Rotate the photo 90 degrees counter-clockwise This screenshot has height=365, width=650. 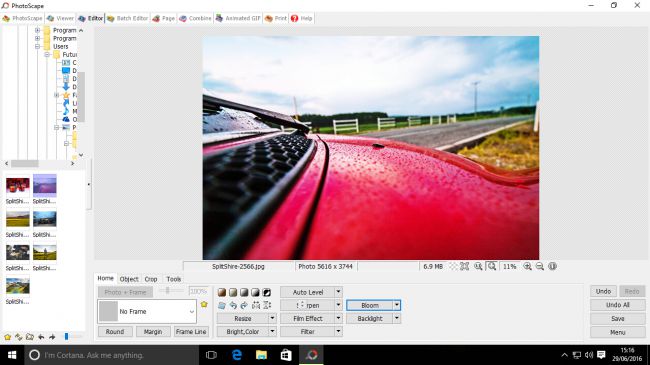pyautogui.click(x=233, y=305)
